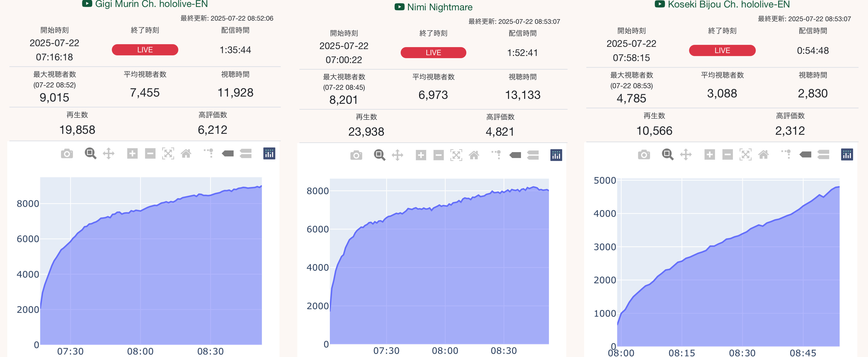
Task: Click Nimi Nightmare viewer count area chart
Action: coord(439,261)
